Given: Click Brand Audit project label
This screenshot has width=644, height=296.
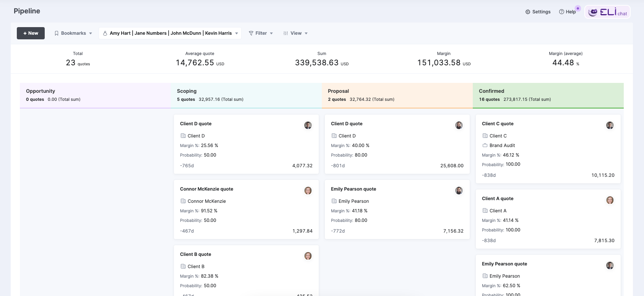Looking at the screenshot, I should click(x=502, y=146).
